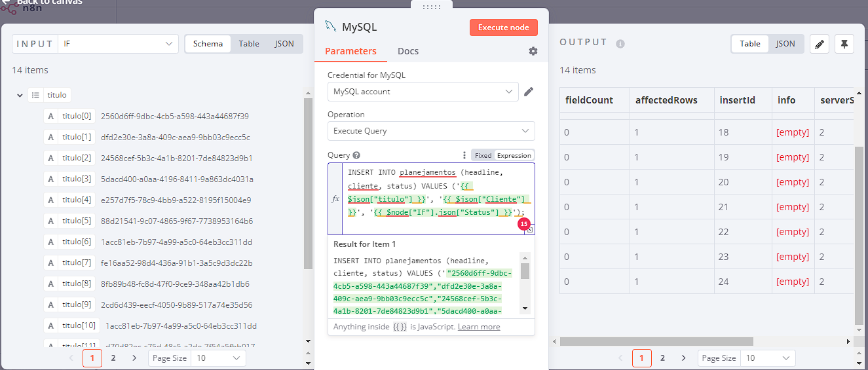Collapse the titulo tree node

[x=20, y=96]
